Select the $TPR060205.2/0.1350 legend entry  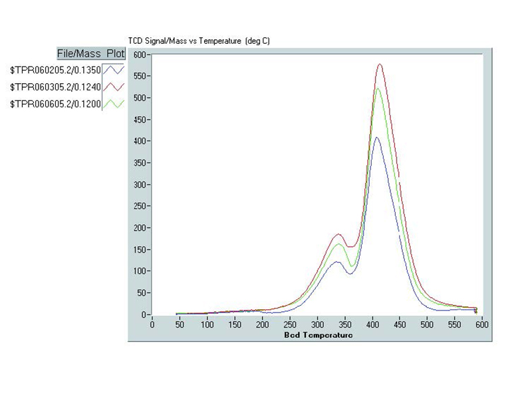[x=55, y=69]
